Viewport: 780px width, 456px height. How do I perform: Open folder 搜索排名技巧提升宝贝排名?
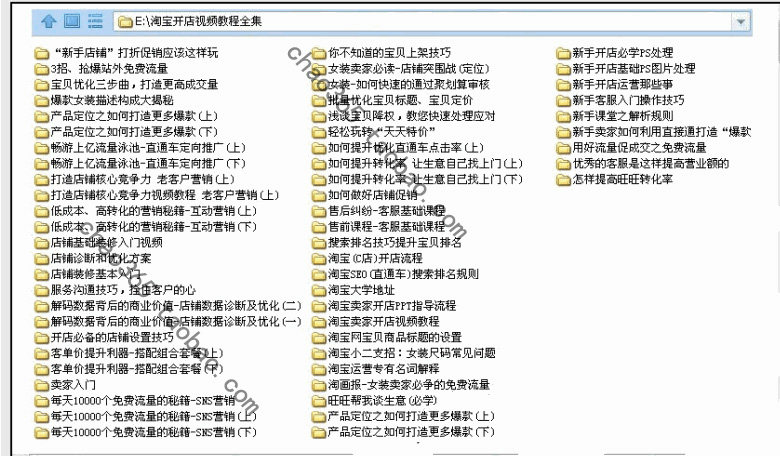tap(387, 243)
